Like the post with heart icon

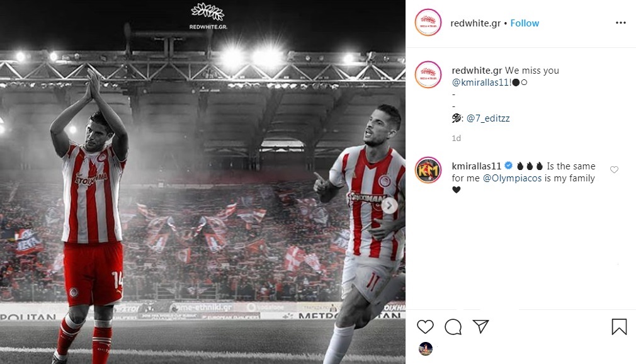coord(425,327)
